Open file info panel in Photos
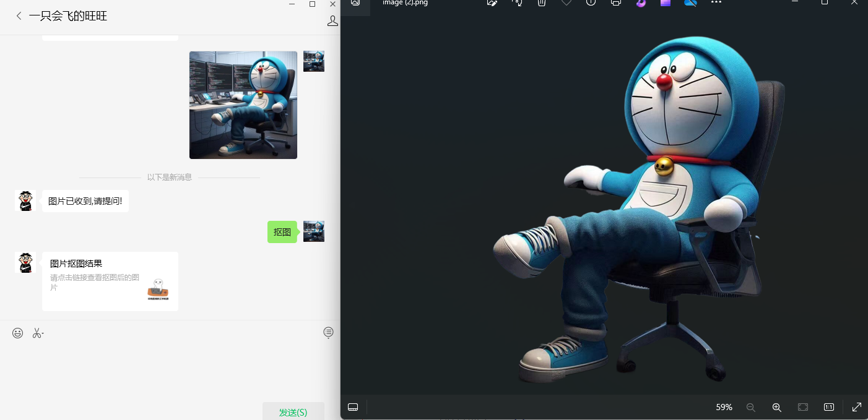 [x=591, y=3]
